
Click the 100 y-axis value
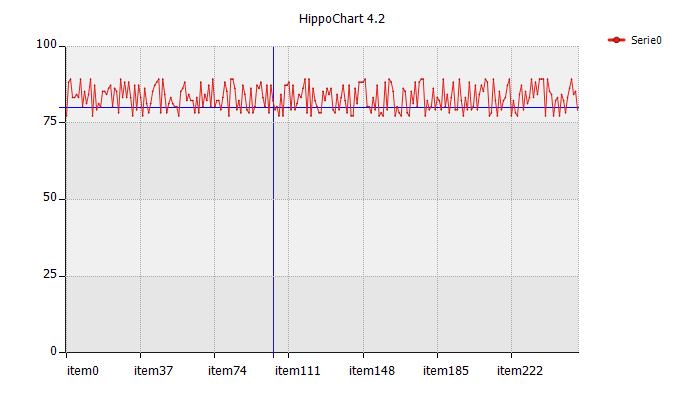46,44
